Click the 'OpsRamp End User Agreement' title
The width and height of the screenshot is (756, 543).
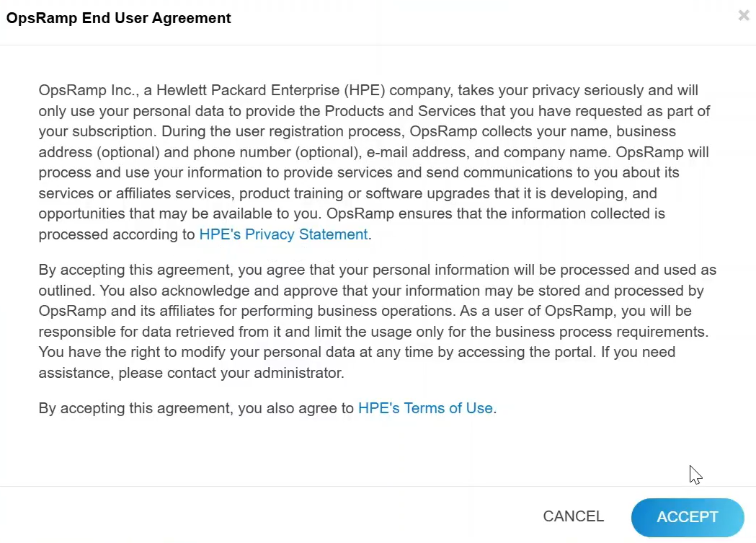point(119,18)
